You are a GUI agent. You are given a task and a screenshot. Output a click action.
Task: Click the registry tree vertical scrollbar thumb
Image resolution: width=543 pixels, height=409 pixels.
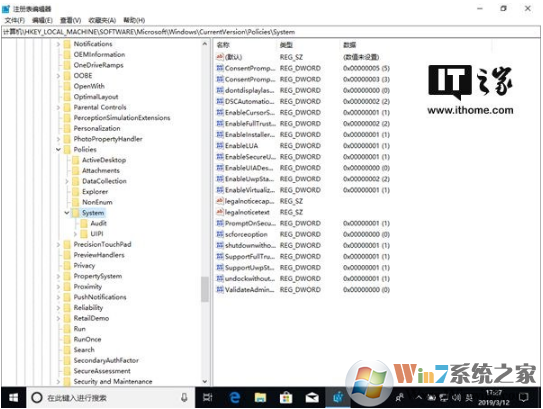[205, 289]
